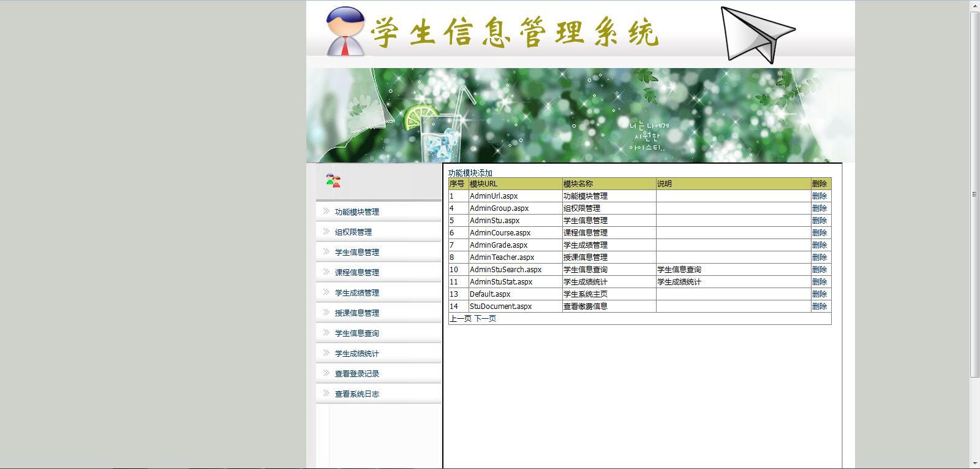Click the 模块名称 column header

(x=609, y=184)
